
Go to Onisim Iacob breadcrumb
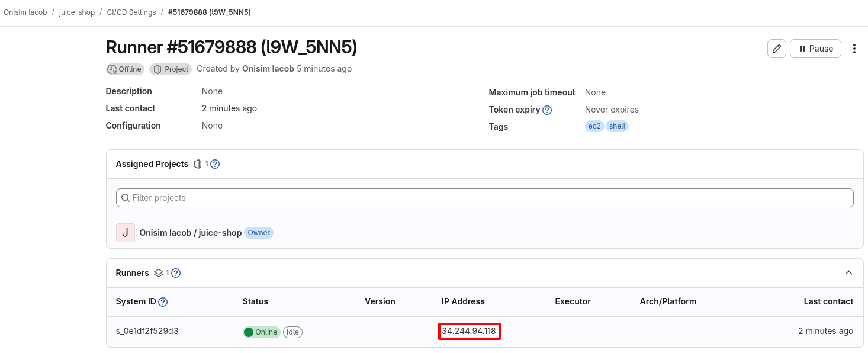25,12
